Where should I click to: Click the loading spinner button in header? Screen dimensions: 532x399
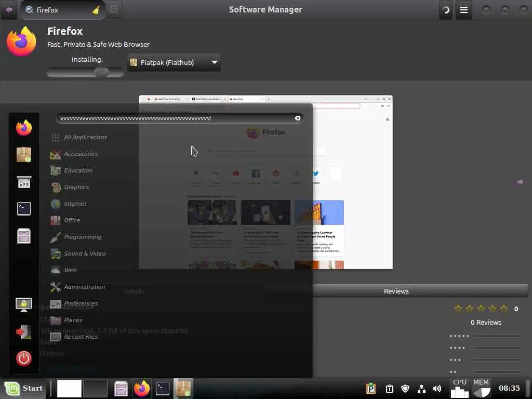click(446, 10)
